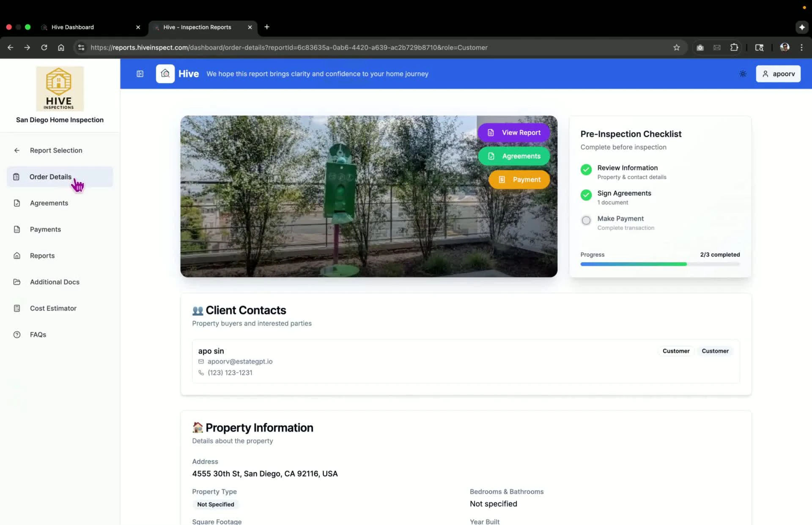Image resolution: width=812 pixels, height=525 pixels.
Task: Open a new browser tab
Action: pyautogui.click(x=267, y=27)
